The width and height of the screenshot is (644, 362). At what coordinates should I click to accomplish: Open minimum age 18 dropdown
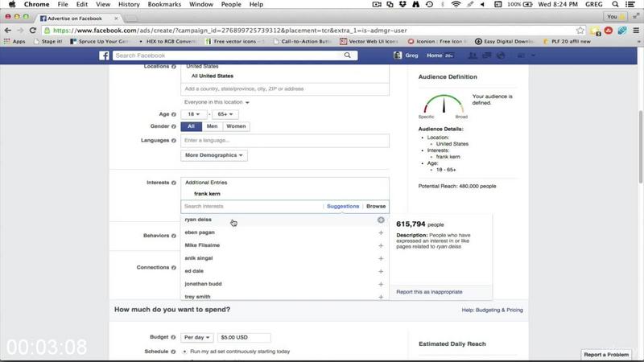(x=193, y=114)
